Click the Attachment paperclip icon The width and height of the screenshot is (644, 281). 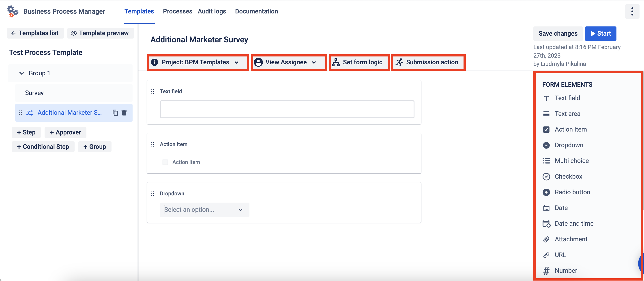pyautogui.click(x=546, y=239)
